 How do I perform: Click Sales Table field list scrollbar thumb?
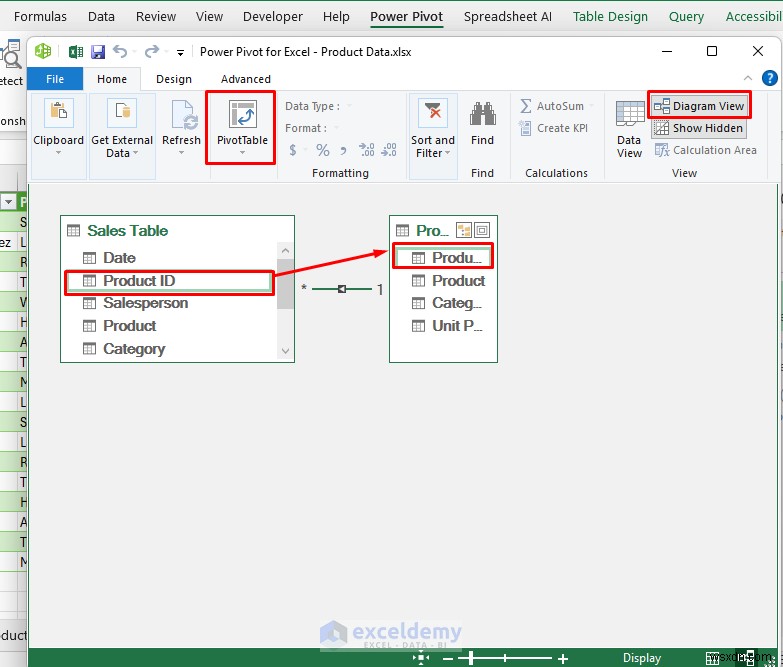(285, 284)
